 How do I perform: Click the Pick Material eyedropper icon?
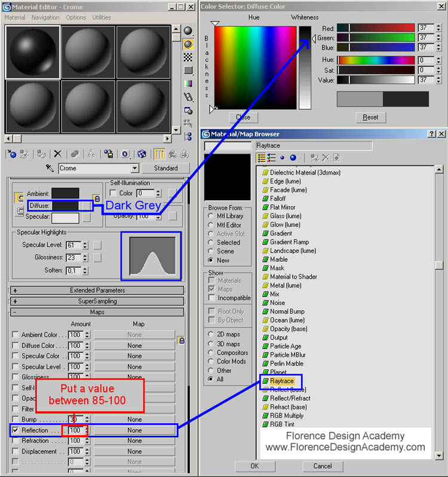50,169
